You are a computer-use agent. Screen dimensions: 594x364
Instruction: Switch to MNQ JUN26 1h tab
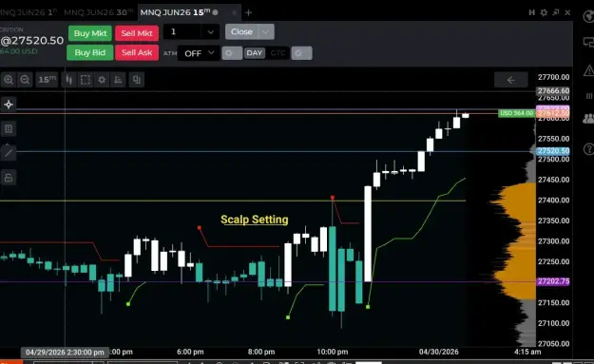tap(29, 12)
